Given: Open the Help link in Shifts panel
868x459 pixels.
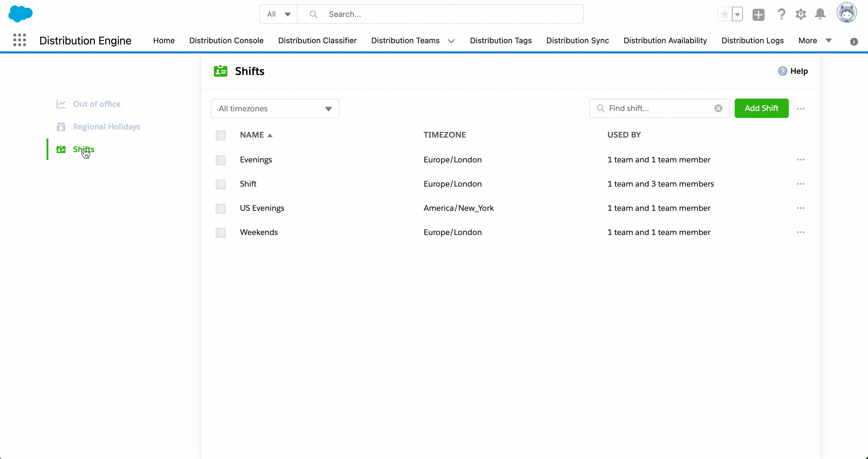Looking at the screenshot, I should 799,71.
